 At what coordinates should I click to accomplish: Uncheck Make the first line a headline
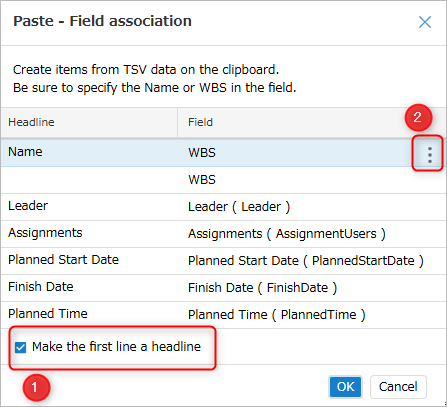tap(20, 347)
